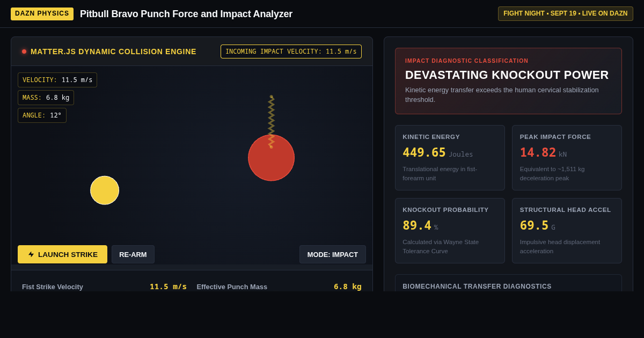
Task: Click the Kinetic energy transfer exceeds threshold text
Action: click(502, 94)
